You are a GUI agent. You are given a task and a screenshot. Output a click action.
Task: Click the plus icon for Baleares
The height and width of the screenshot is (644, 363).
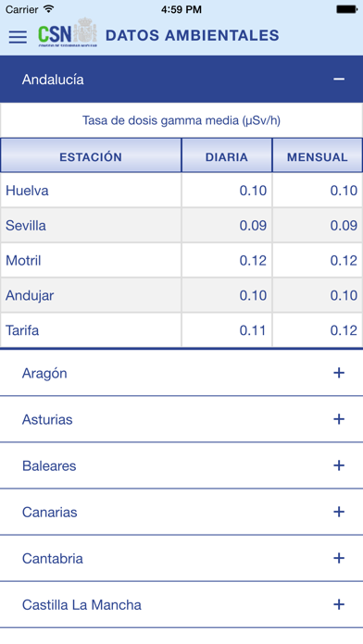coord(339,465)
